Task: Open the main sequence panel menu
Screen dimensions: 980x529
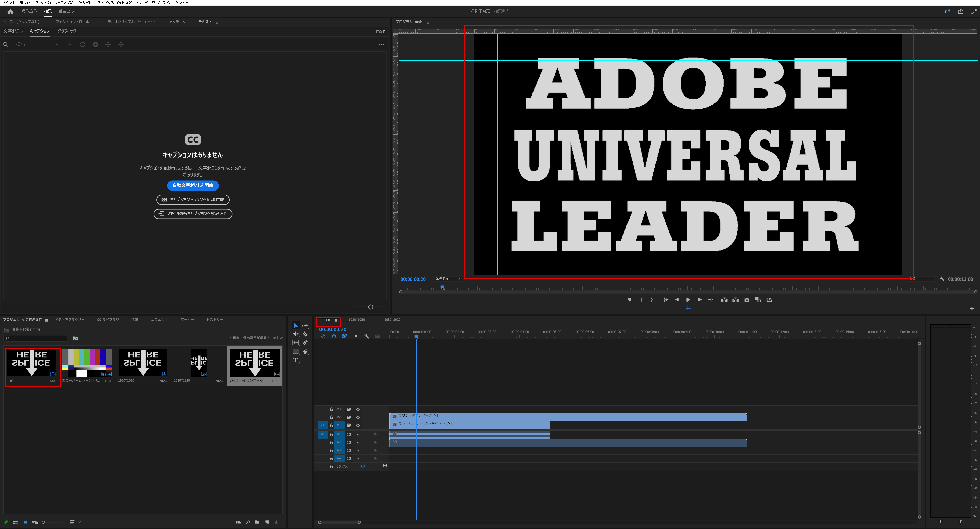Action: click(336, 320)
